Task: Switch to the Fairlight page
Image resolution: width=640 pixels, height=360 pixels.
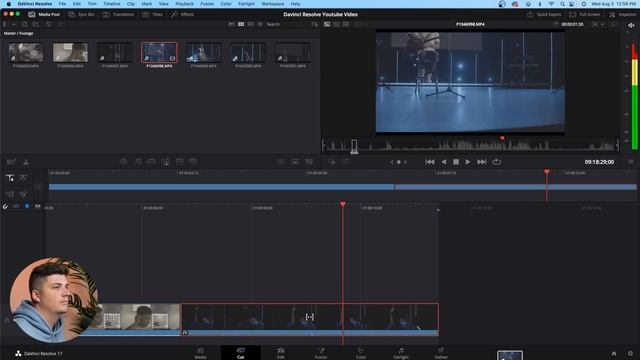Action: (x=401, y=353)
